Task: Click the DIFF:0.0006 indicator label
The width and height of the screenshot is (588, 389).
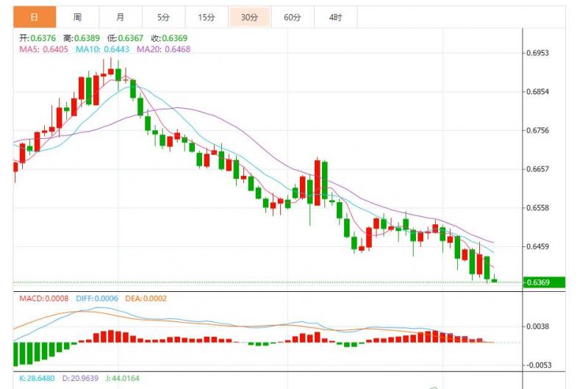Action: [97, 299]
